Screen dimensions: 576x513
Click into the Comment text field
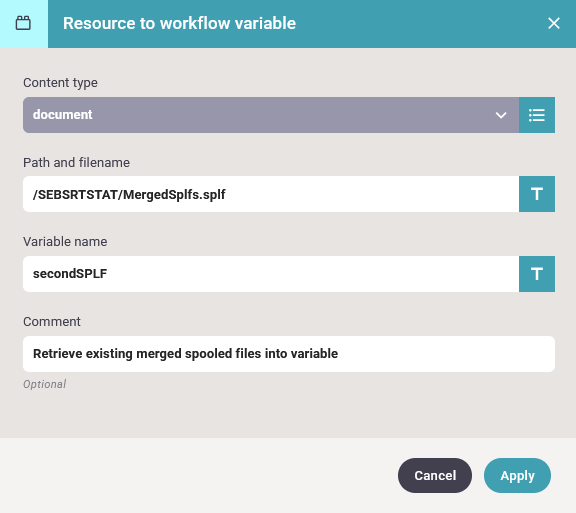[289, 354]
